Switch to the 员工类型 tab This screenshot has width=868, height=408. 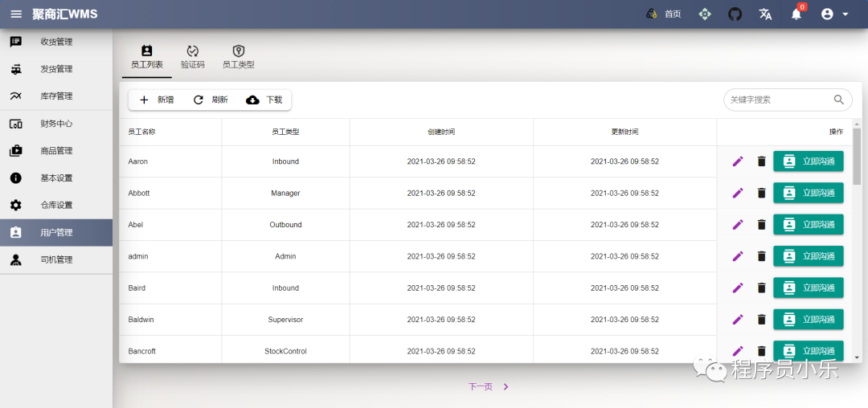[x=238, y=57]
